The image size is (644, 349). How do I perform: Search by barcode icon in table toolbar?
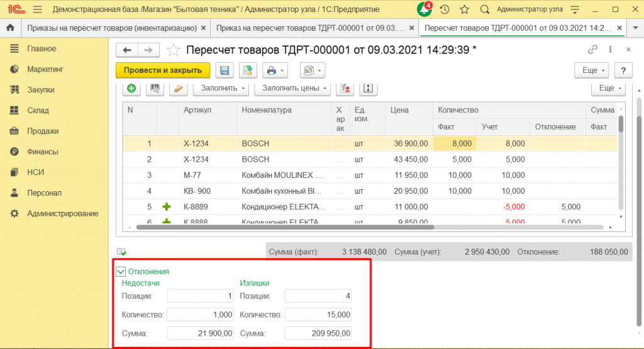click(155, 88)
